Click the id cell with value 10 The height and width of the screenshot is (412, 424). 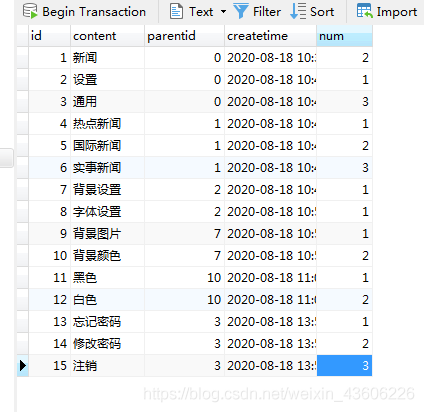(x=49, y=256)
